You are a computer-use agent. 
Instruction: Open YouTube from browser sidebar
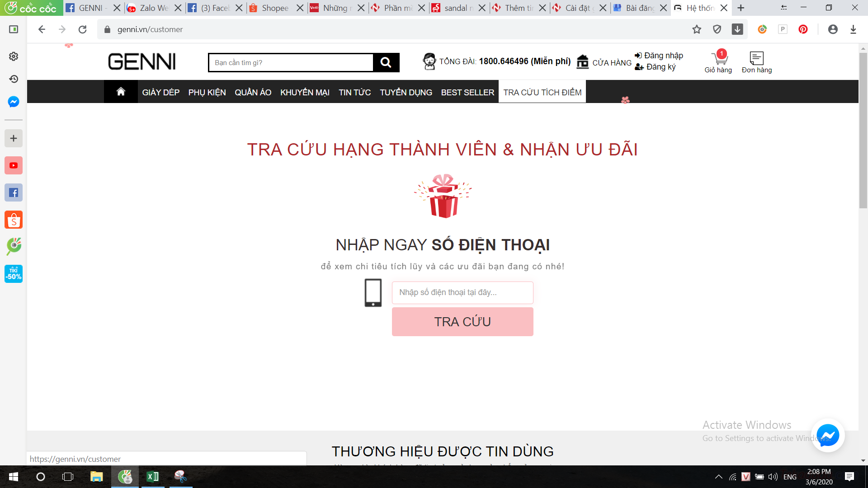pos(14,165)
